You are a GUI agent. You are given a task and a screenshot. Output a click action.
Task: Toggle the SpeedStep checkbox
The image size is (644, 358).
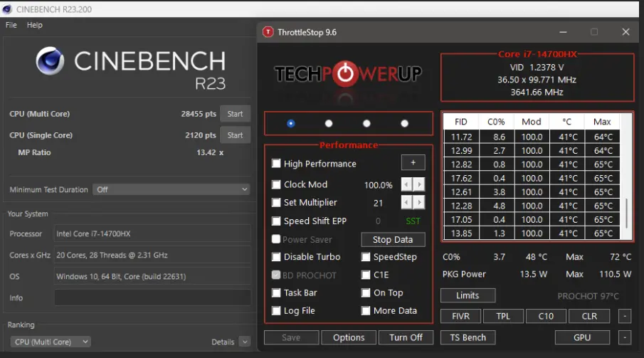pos(366,257)
